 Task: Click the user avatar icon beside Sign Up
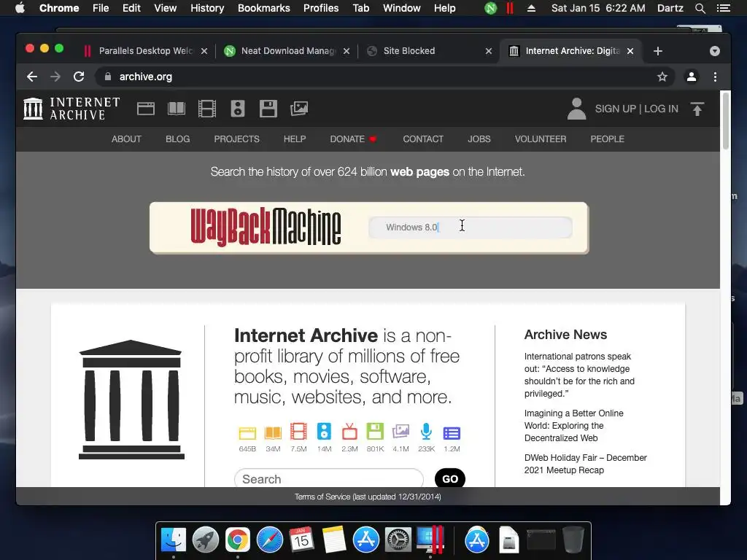(576, 109)
